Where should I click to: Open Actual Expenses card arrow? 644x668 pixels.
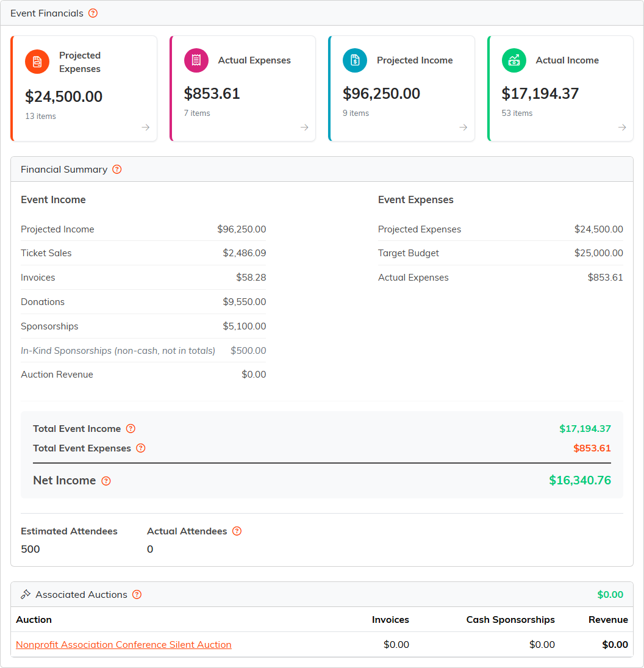[x=304, y=127]
